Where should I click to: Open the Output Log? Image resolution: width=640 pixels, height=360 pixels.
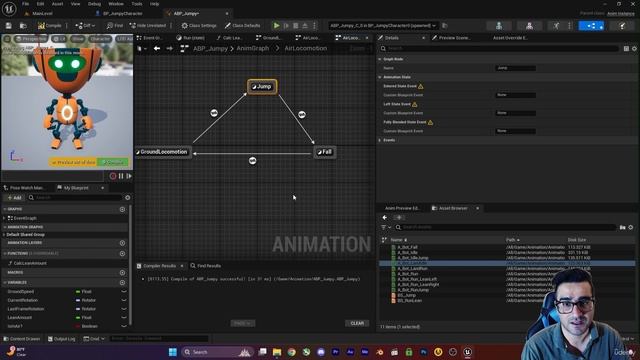pos(62,339)
